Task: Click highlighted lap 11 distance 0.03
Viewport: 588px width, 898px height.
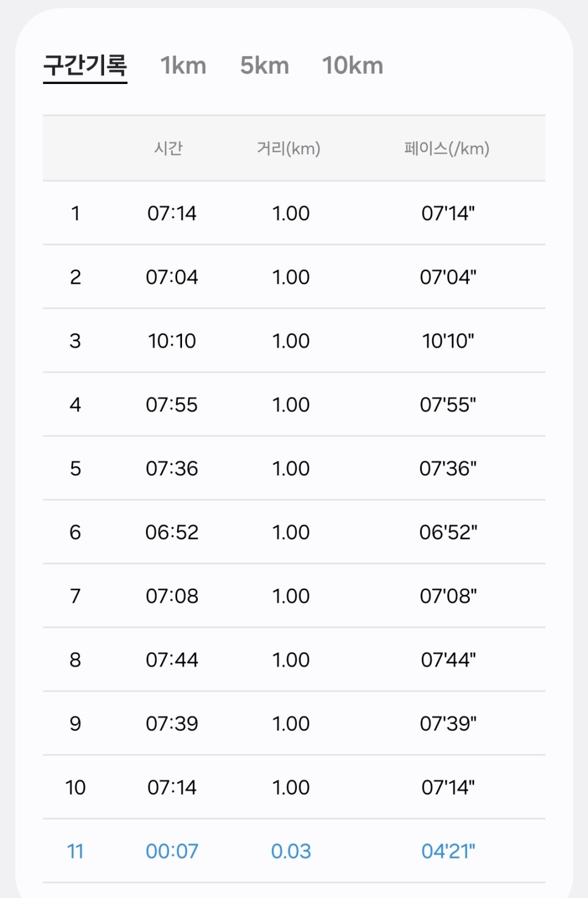Action: pyautogui.click(x=291, y=851)
